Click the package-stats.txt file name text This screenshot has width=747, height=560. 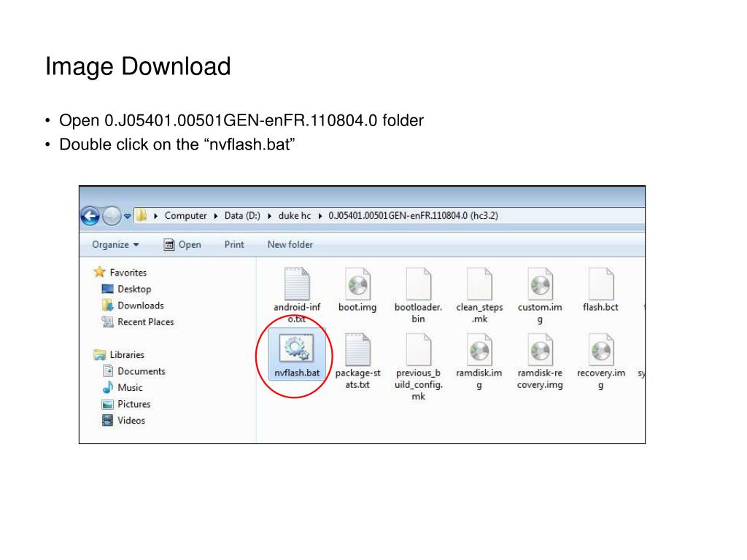[357, 378]
